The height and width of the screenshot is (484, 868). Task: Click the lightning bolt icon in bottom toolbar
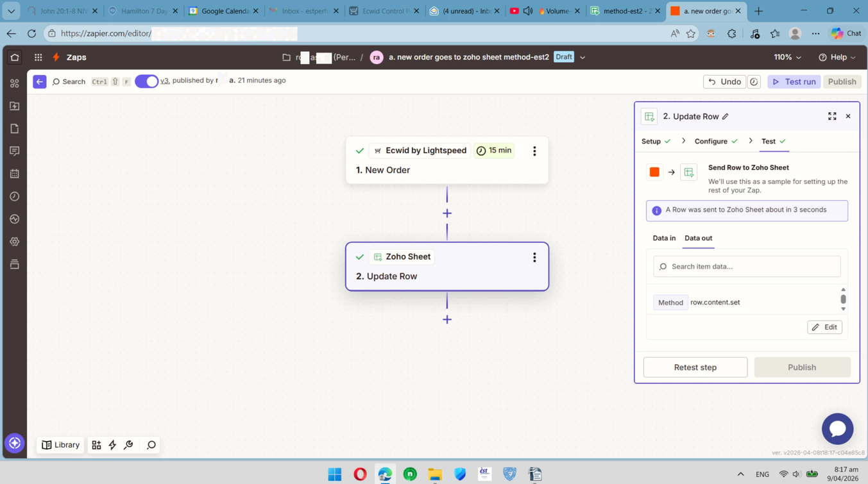click(112, 445)
